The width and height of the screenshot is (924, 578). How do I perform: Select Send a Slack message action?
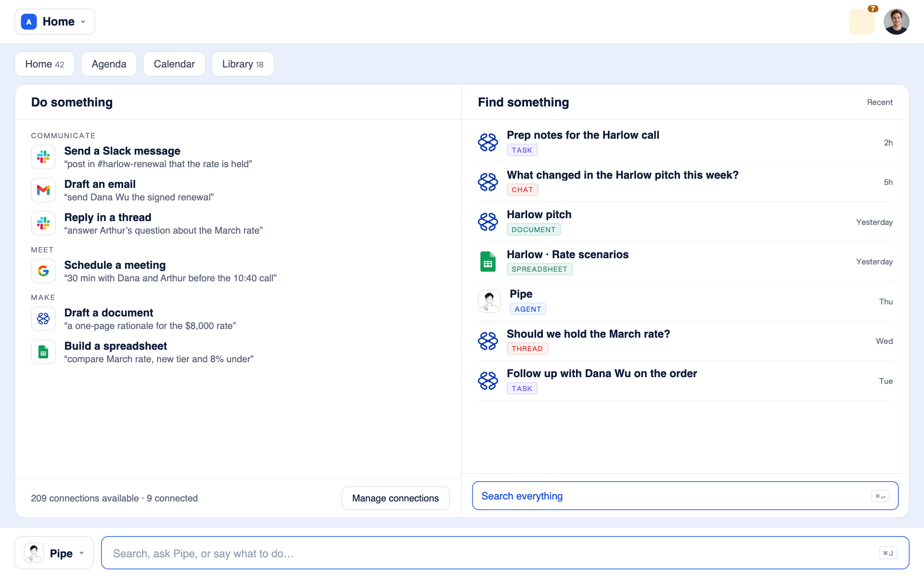122,151
